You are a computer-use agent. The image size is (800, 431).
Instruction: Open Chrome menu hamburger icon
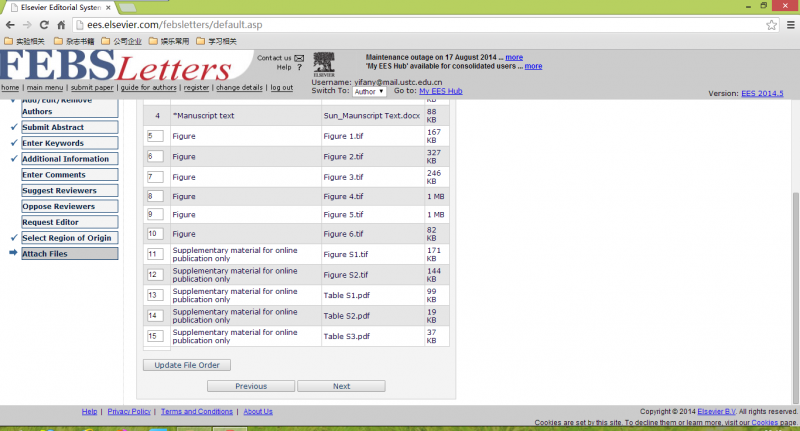790,24
